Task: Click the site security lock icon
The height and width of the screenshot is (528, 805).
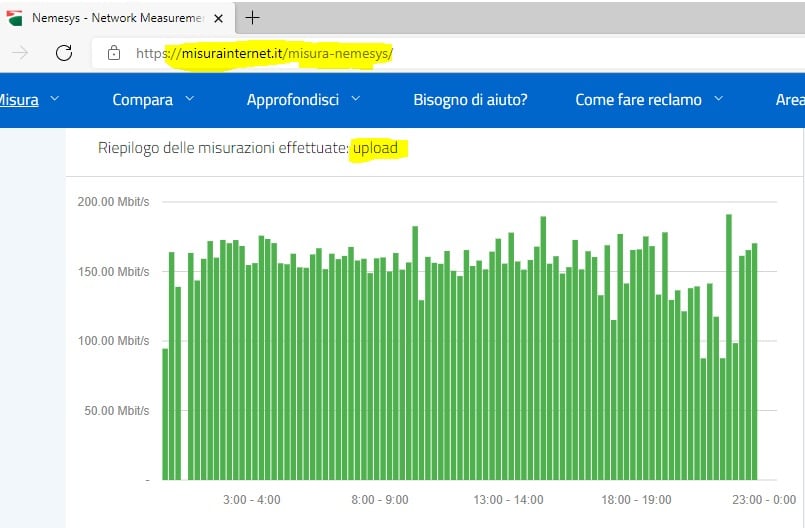Action: click(114, 53)
